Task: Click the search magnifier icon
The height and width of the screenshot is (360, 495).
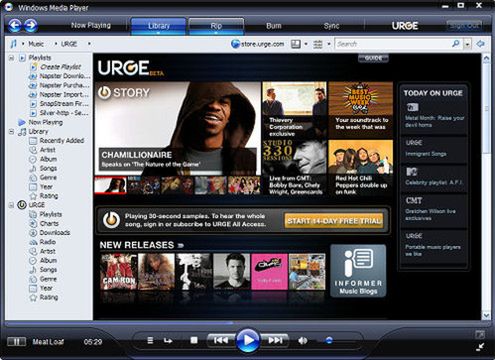Action: [456, 44]
